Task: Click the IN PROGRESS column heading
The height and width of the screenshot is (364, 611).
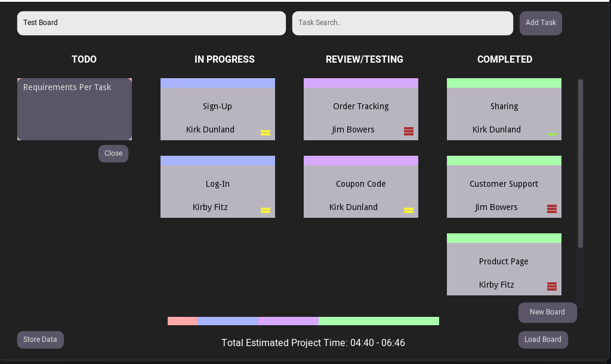Action: (x=224, y=59)
